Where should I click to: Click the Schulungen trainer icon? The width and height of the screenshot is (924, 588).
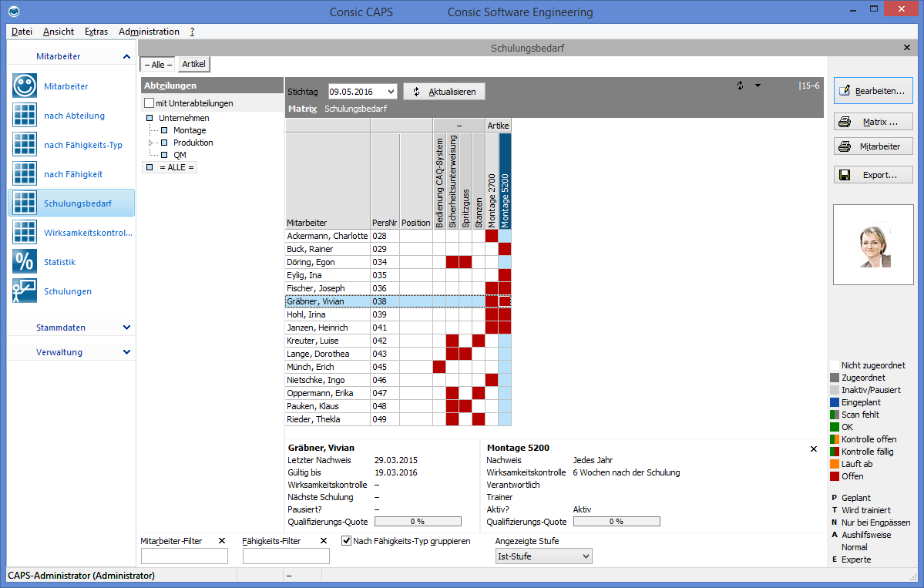coord(25,291)
